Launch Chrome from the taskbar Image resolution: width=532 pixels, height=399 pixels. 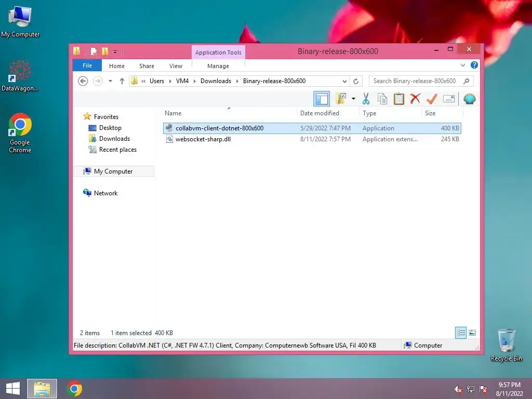(74, 389)
